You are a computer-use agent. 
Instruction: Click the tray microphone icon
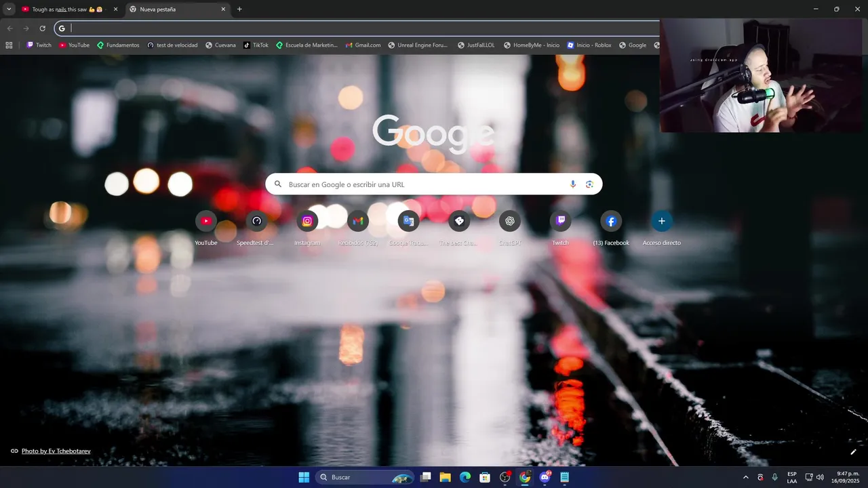pyautogui.click(x=774, y=477)
